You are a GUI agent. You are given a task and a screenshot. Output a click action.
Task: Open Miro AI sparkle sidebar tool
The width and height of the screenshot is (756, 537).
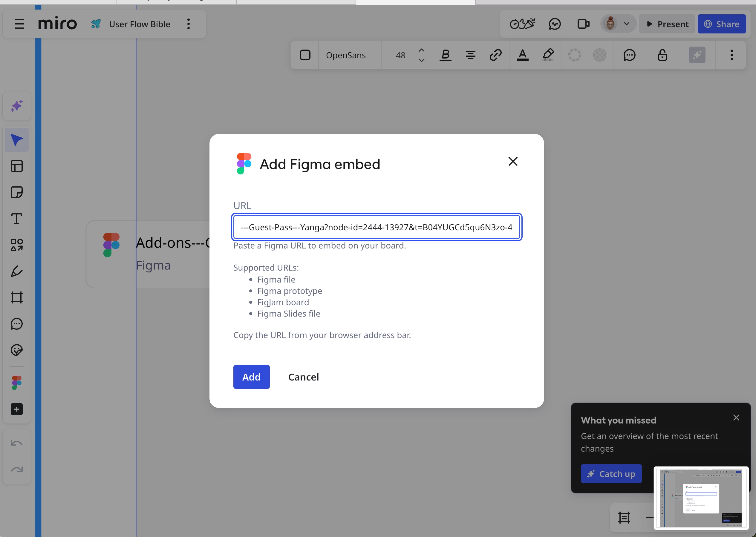coord(16,106)
